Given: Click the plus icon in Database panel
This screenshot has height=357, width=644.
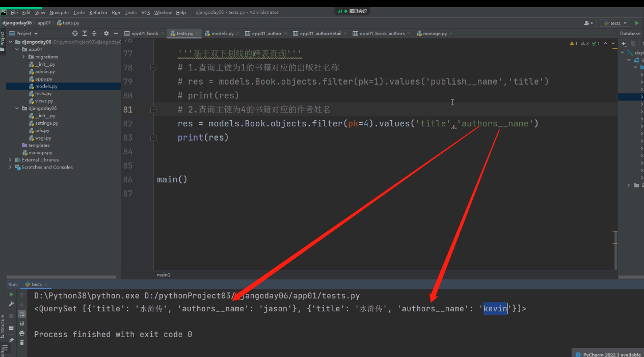Looking at the screenshot, I should 624,44.
